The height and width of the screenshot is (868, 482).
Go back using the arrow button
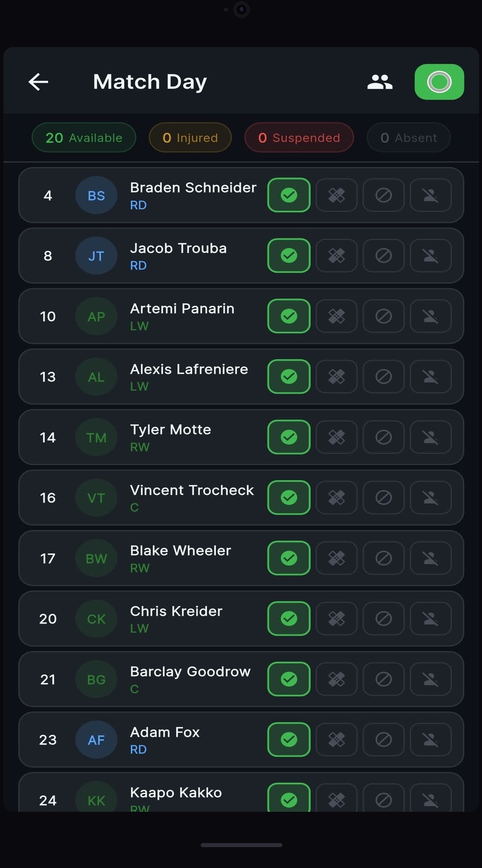click(x=38, y=82)
